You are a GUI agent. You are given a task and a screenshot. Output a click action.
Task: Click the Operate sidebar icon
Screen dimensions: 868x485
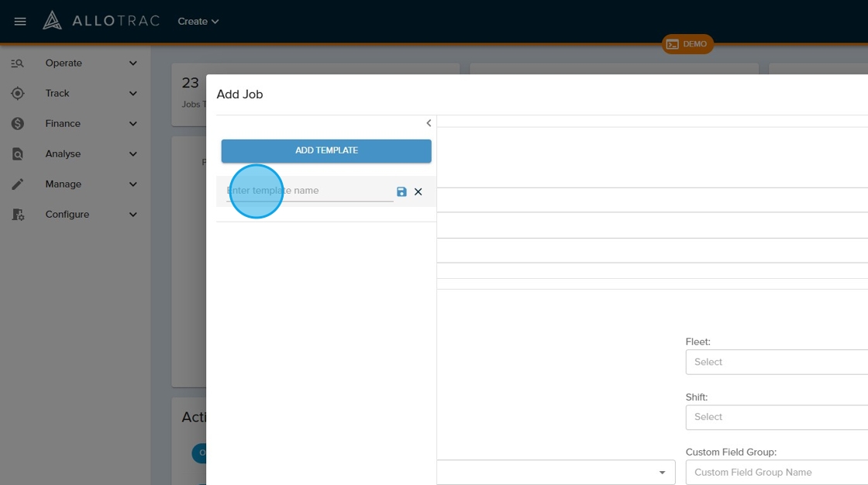click(17, 64)
